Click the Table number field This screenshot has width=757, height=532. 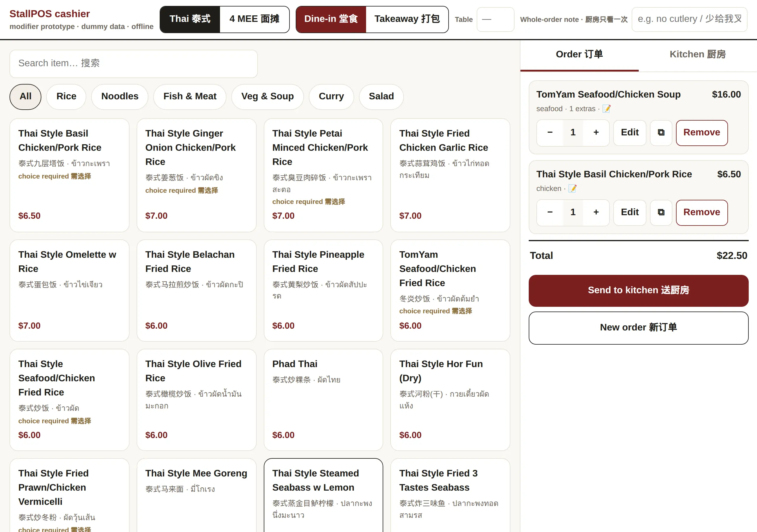coord(495,20)
